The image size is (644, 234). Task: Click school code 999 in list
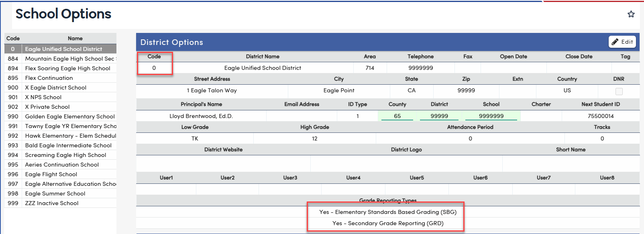(x=13, y=203)
